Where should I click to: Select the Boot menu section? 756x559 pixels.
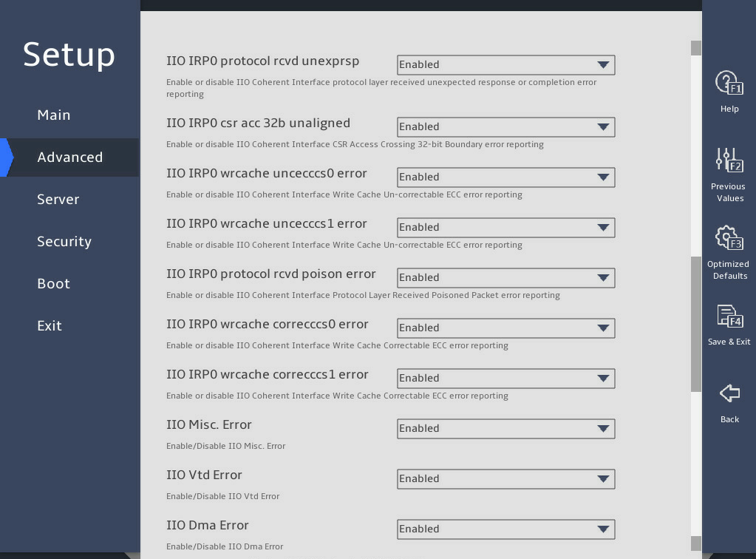click(53, 284)
